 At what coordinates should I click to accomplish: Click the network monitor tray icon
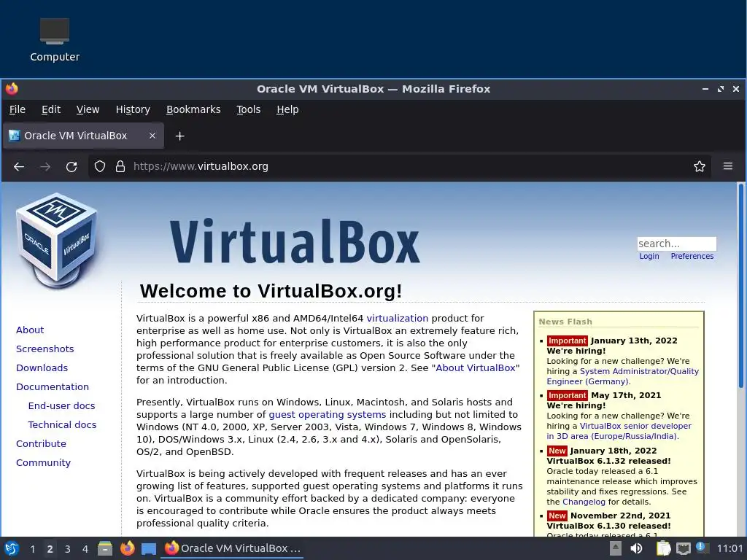point(684,548)
